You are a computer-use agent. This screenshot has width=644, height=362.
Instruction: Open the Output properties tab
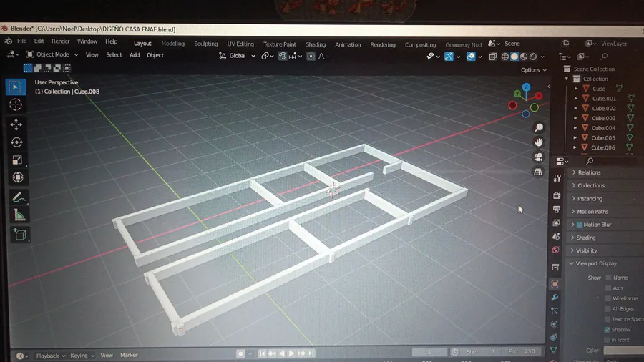pos(557,210)
